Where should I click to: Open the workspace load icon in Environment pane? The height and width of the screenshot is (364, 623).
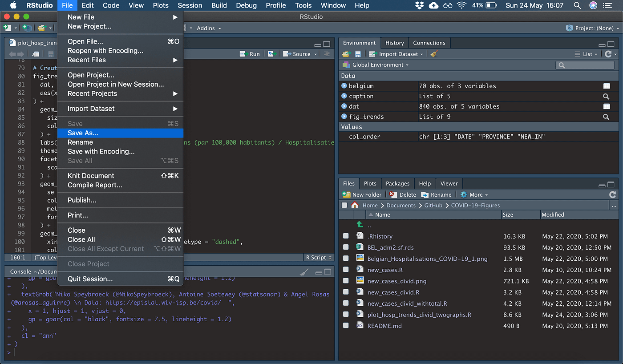tap(346, 54)
